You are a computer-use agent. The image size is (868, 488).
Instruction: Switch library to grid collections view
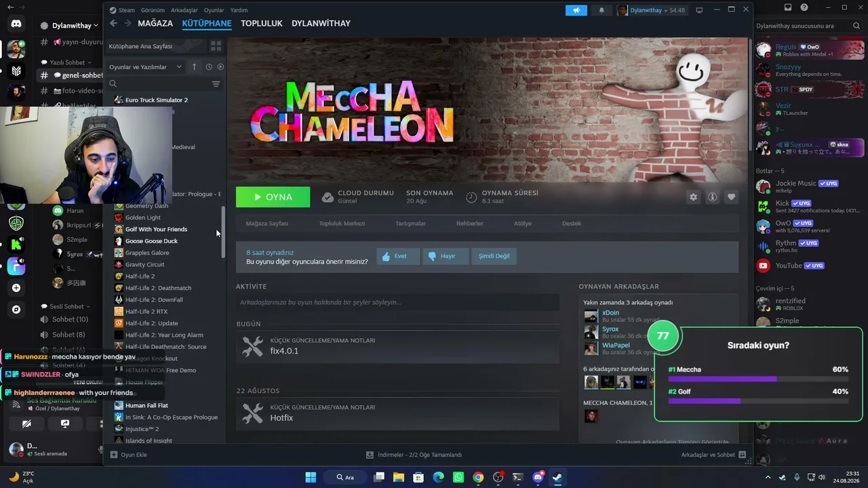click(x=216, y=46)
